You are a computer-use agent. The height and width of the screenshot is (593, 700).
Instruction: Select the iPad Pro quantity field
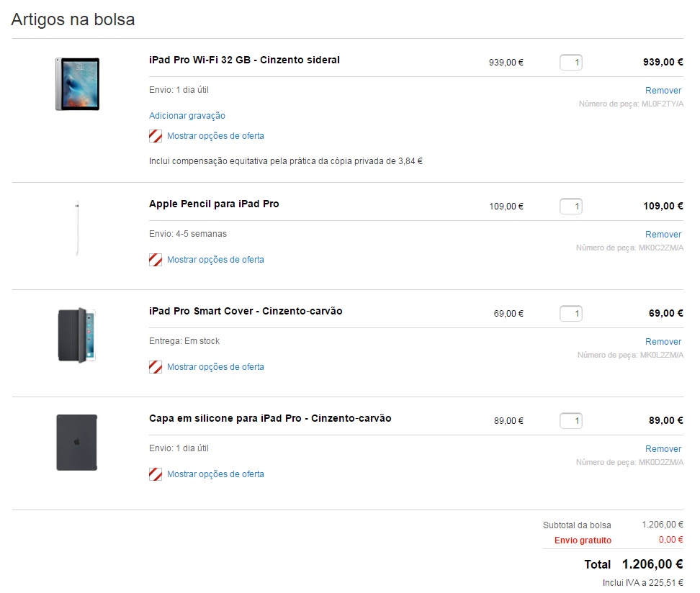(571, 63)
